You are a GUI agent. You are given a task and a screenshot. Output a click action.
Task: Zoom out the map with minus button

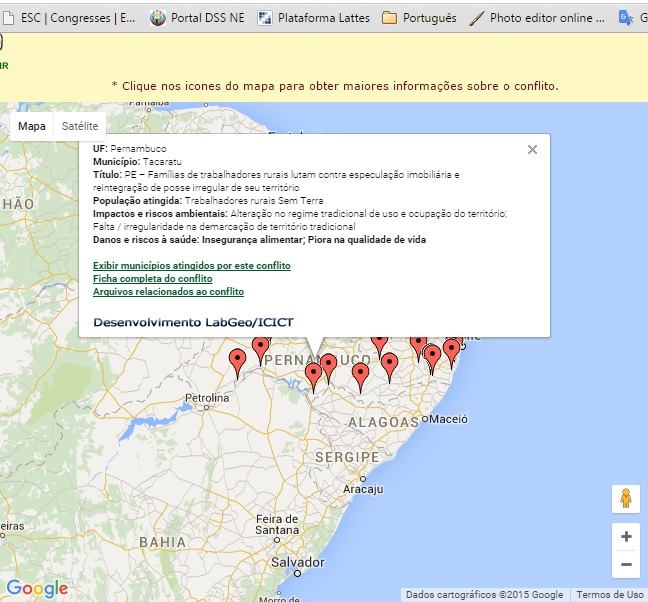[x=626, y=564]
